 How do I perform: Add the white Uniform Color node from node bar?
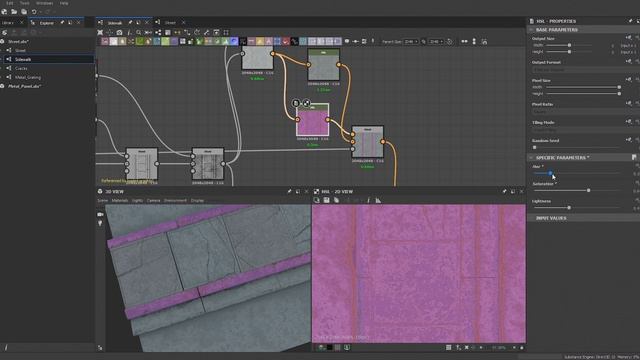113,41
